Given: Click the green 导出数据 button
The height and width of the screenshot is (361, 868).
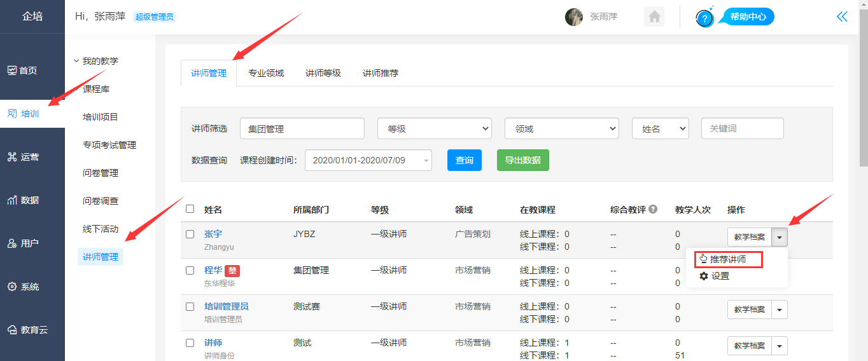Looking at the screenshot, I should click(x=523, y=160).
